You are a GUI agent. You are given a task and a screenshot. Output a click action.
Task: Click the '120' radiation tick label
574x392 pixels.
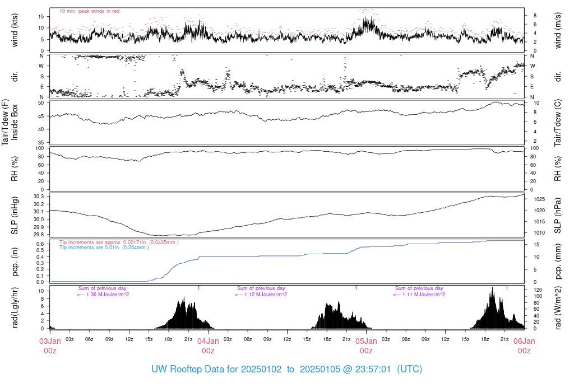coord(538,290)
